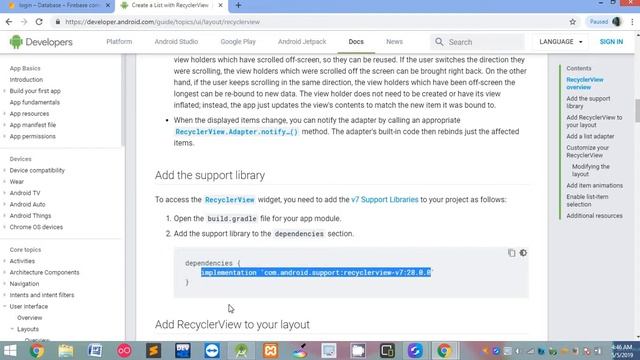Viewport: 640px width, 360px height.
Task: Click the taskbar clock
Action: click(x=623, y=351)
